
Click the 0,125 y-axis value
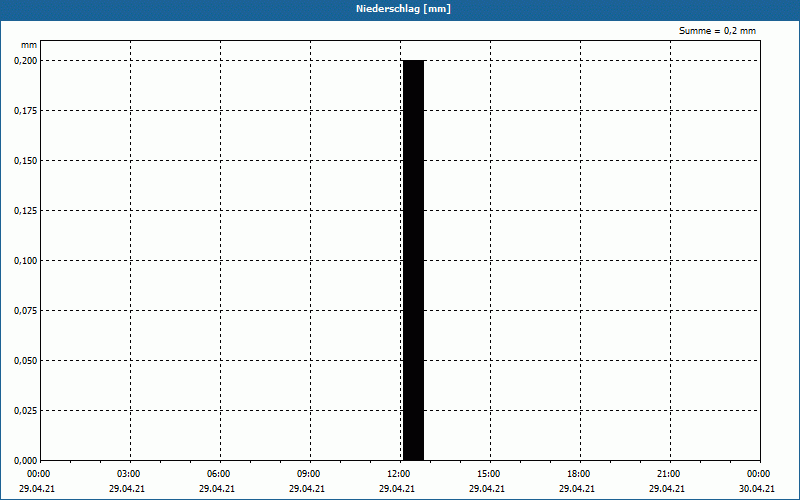pos(26,210)
